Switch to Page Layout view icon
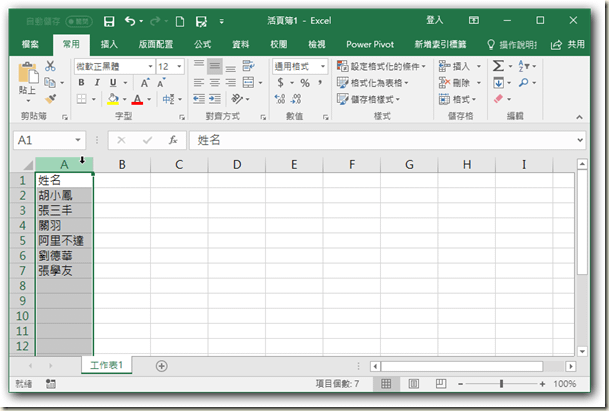 tap(414, 384)
